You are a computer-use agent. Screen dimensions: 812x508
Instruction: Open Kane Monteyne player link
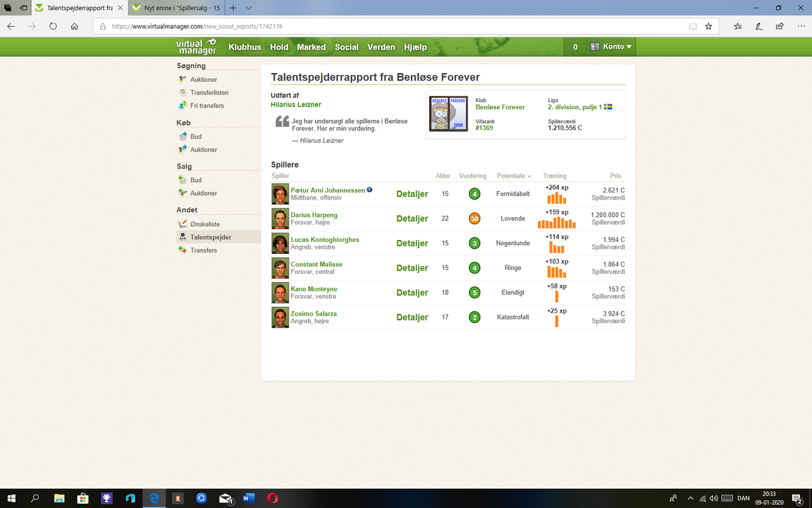coord(314,289)
